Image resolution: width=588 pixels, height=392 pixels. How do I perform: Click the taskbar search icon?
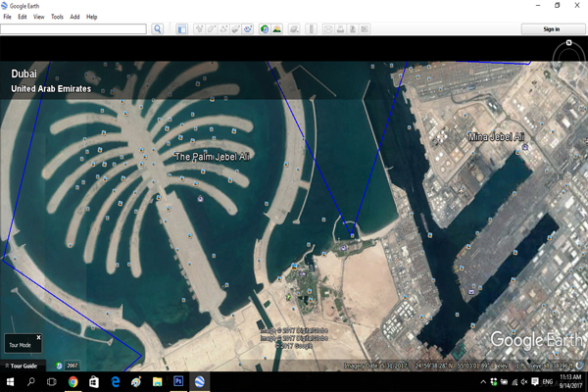[x=30, y=382]
